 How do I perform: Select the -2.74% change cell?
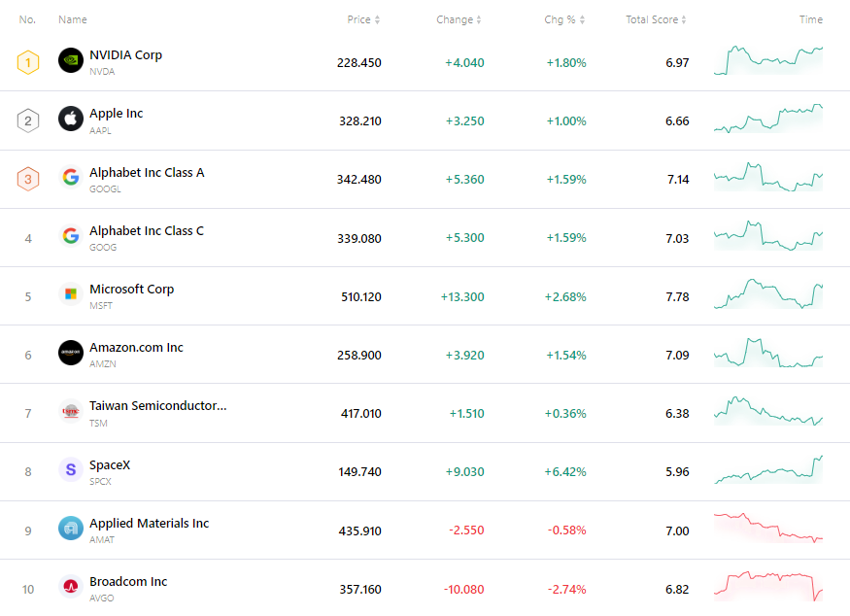click(x=566, y=590)
